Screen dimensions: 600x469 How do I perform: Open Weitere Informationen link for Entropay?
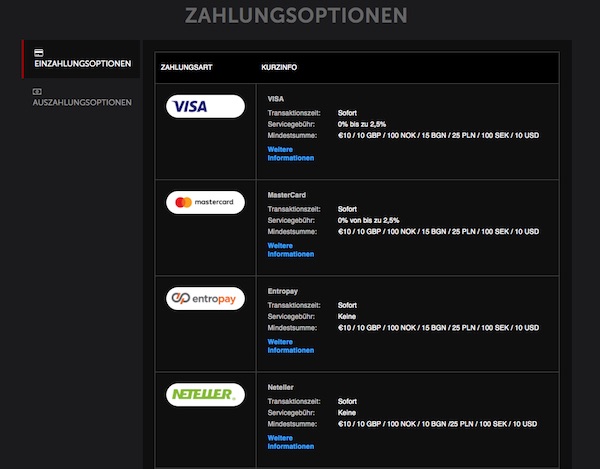(x=291, y=346)
